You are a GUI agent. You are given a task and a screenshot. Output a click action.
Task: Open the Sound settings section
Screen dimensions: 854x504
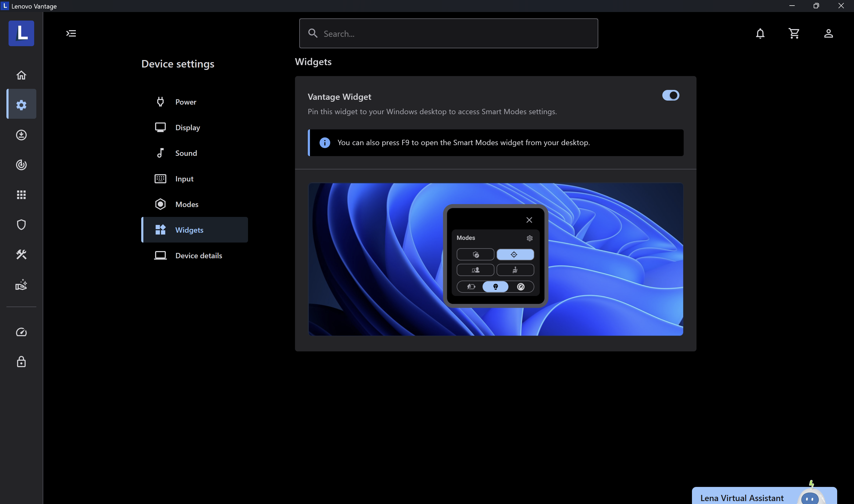point(186,153)
